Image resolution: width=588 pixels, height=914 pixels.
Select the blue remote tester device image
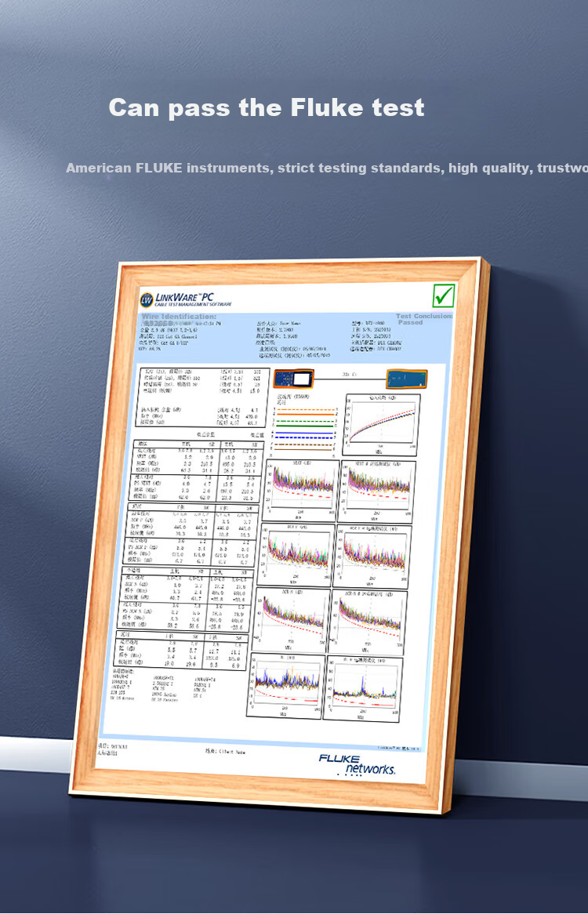coord(407,379)
